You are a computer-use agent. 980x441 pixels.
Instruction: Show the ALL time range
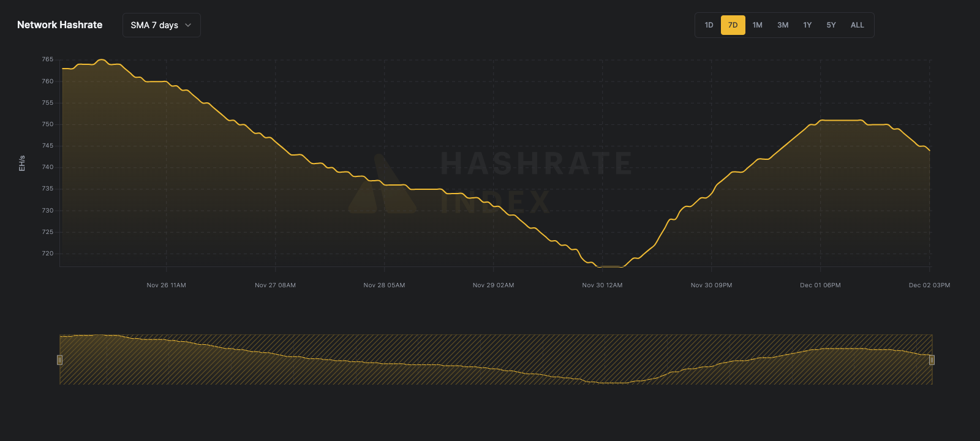[858, 25]
